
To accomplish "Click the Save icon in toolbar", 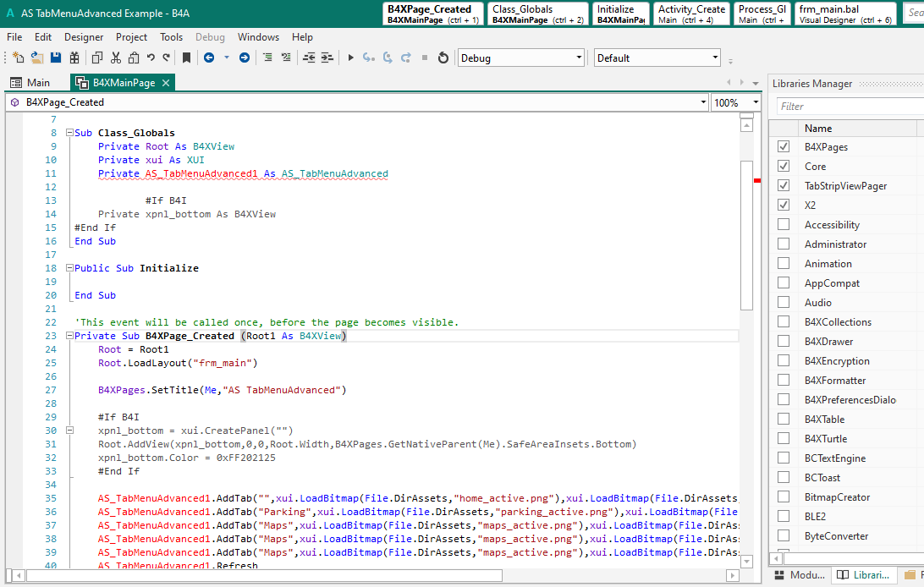I will pos(56,58).
